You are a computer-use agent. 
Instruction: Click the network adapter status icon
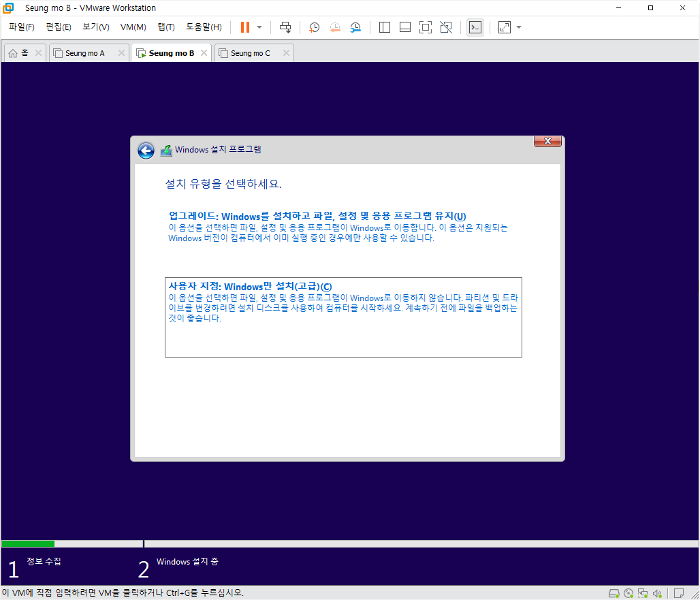click(643, 593)
